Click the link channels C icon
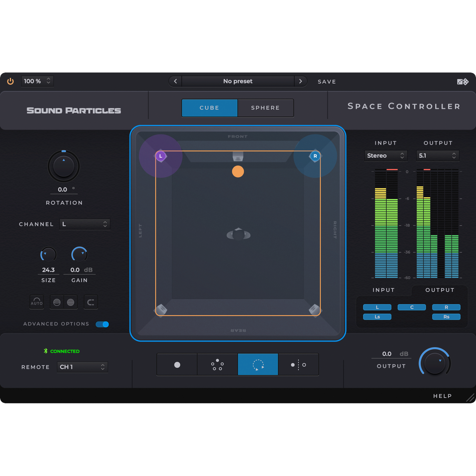The image size is (476, 476). pyautogui.click(x=91, y=302)
